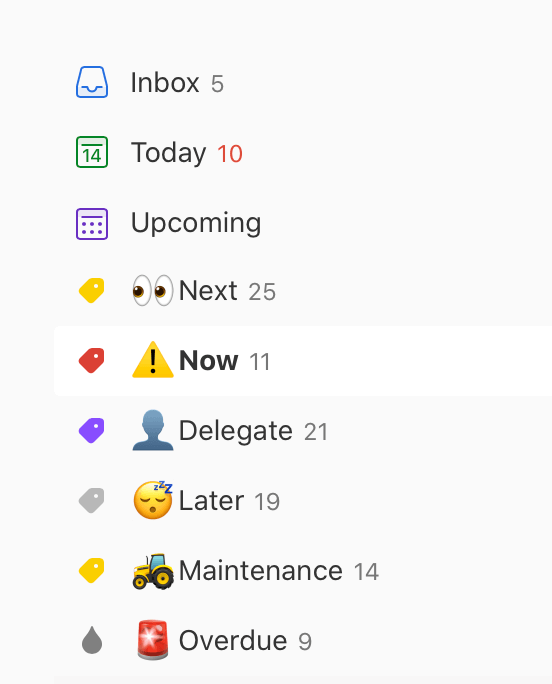Select the Now label

coord(303,360)
